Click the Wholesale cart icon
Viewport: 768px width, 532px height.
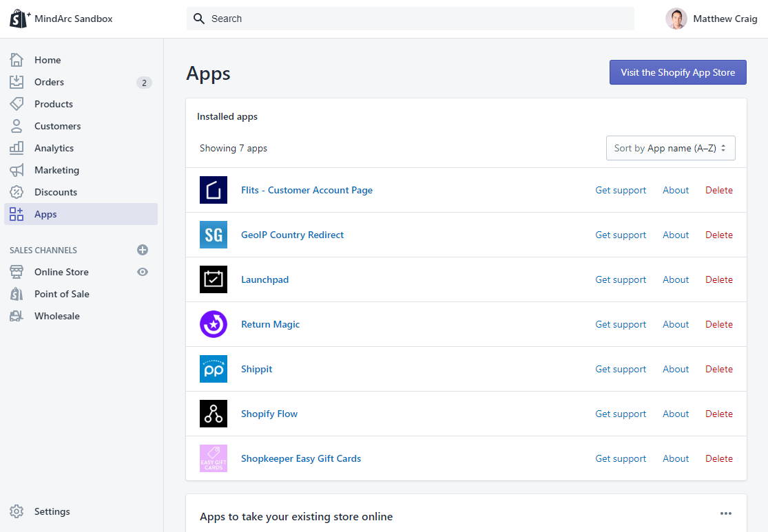17,316
